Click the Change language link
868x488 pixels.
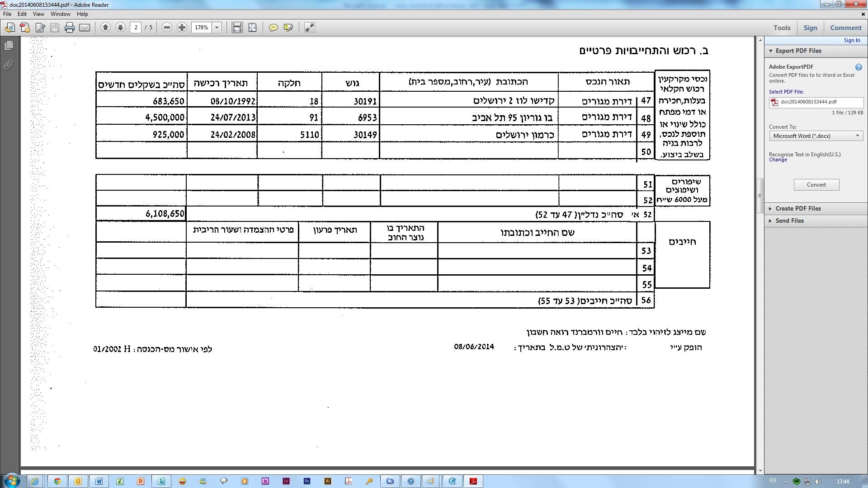[x=778, y=160]
